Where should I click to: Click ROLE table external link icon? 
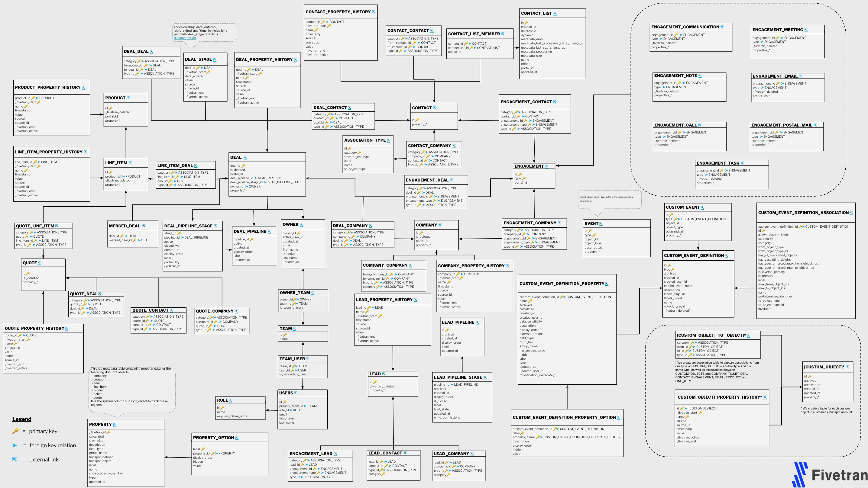(x=231, y=400)
